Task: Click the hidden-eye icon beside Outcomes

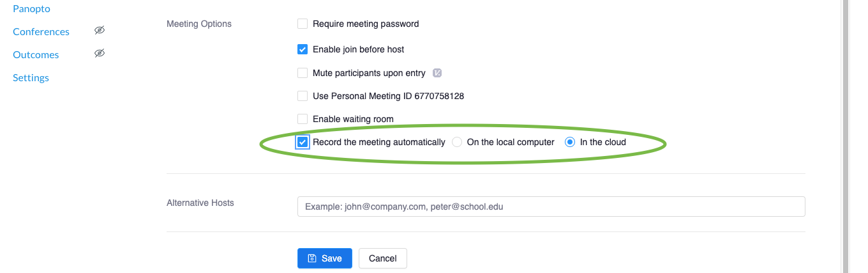Action: pyautogui.click(x=99, y=54)
